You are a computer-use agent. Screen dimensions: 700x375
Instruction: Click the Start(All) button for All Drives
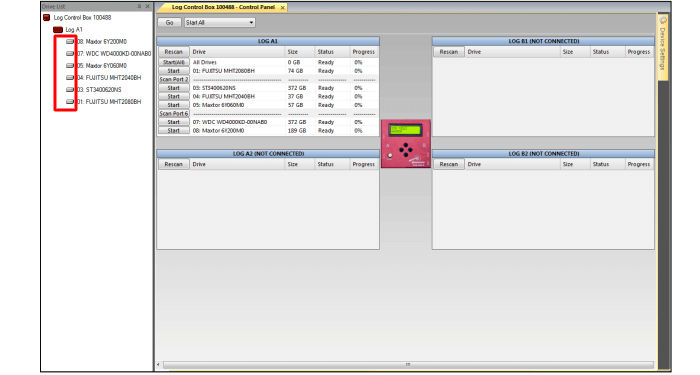click(174, 62)
